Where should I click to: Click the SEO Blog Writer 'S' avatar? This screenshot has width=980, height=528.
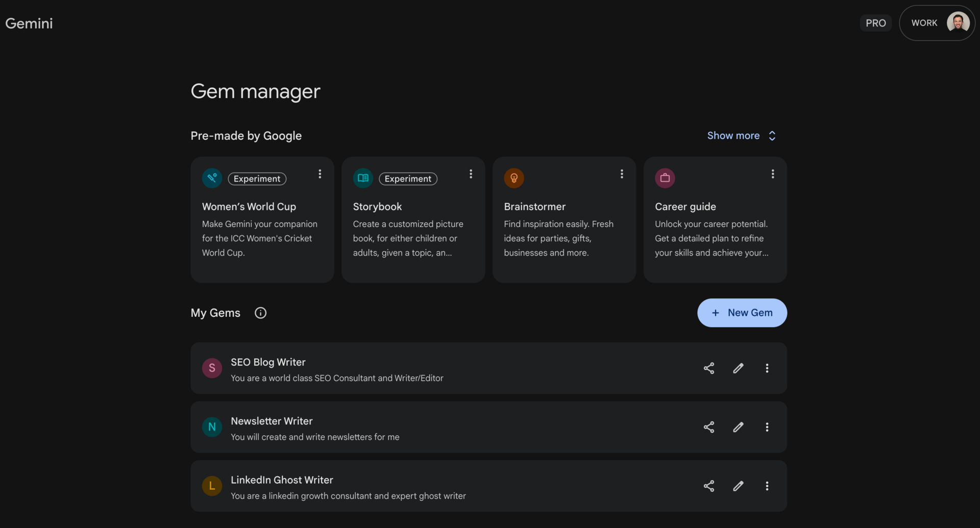[212, 368]
